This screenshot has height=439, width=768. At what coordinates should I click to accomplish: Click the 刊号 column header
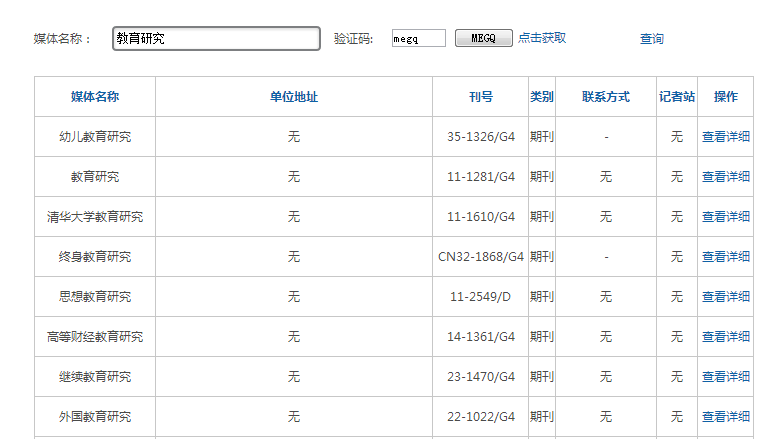pos(481,97)
